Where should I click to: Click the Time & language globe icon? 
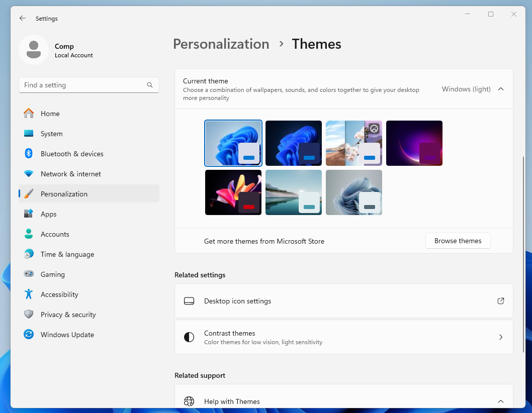(x=29, y=254)
